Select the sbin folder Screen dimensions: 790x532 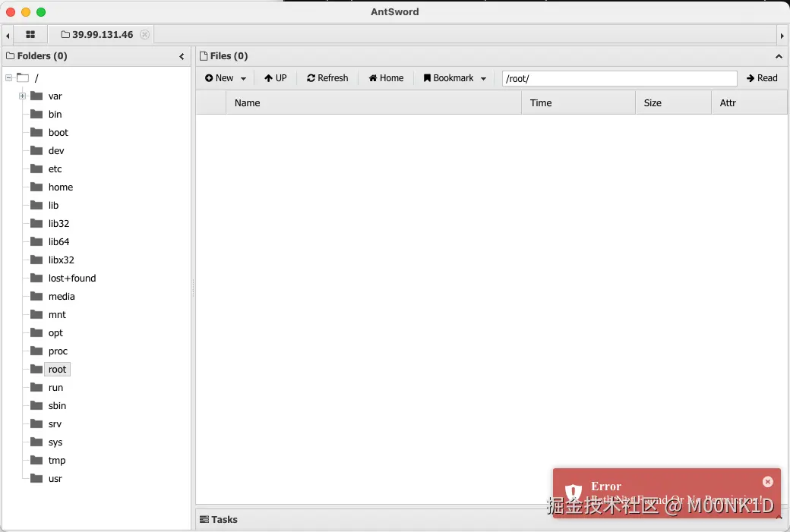pos(57,406)
